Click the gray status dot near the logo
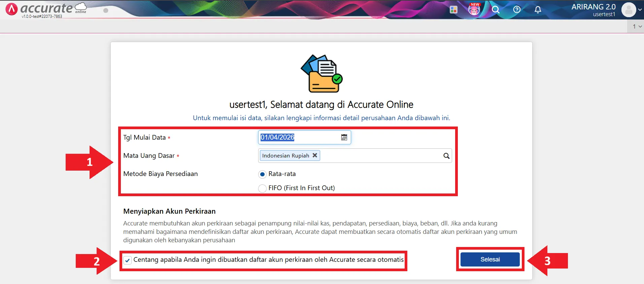The width and height of the screenshot is (644, 284). pos(106,10)
